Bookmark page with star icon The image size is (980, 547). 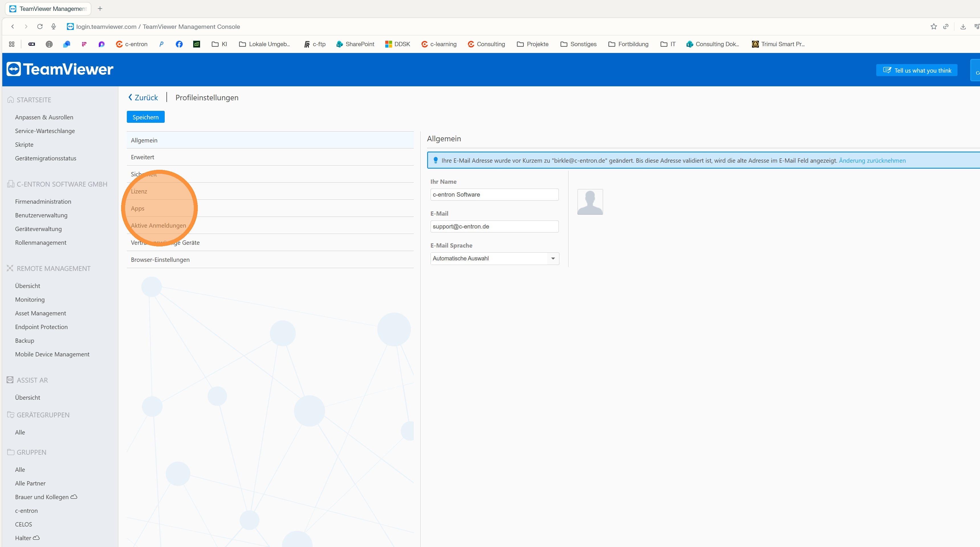tap(934, 26)
